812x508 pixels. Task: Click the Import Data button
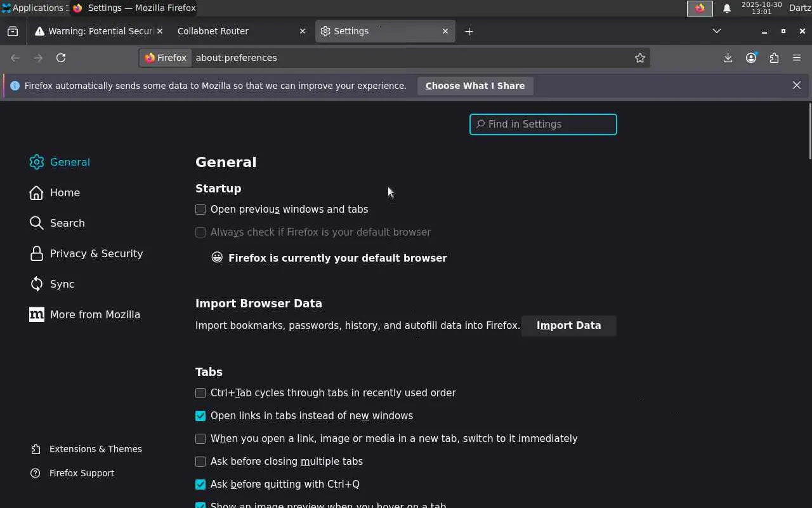pyautogui.click(x=568, y=326)
